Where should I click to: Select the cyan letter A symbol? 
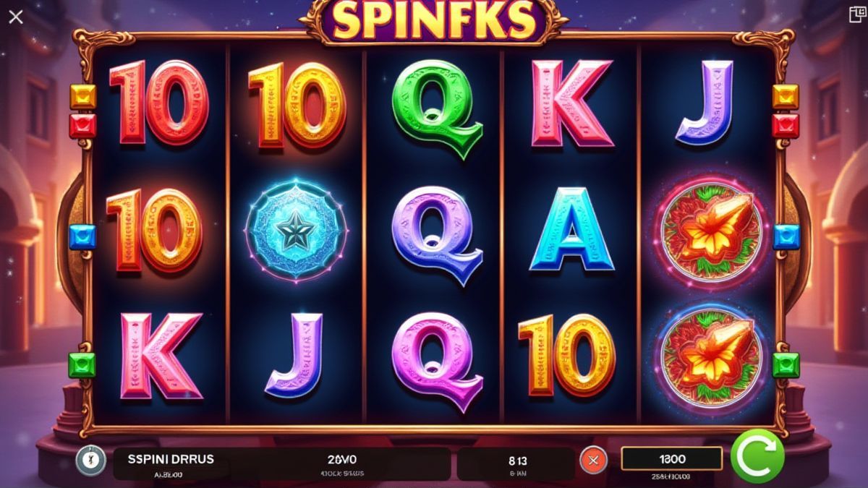(x=571, y=230)
